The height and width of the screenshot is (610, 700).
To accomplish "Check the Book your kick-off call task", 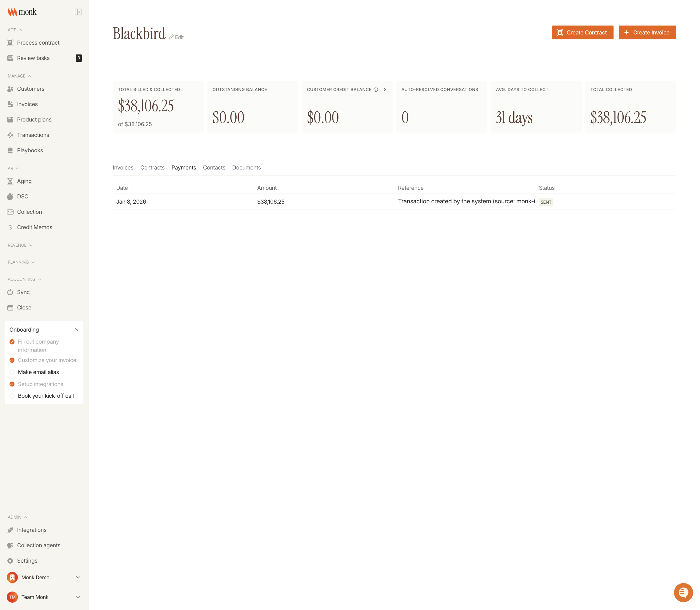I will [x=12, y=396].
